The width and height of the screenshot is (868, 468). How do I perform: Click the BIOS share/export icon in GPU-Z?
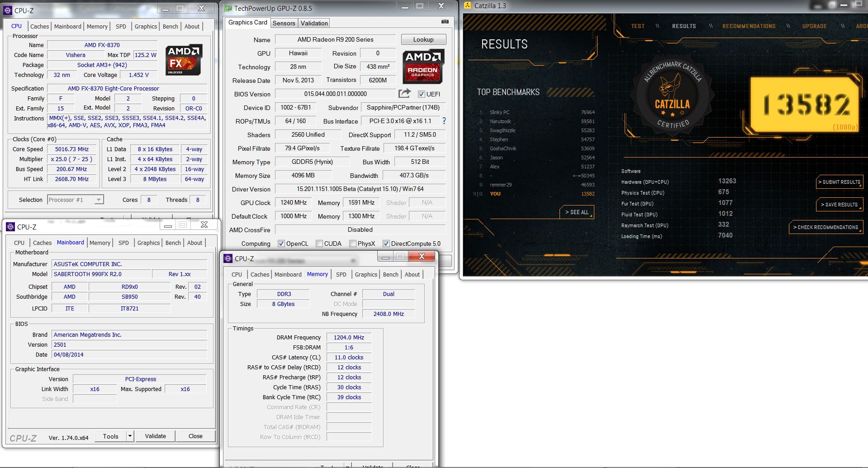404,93
